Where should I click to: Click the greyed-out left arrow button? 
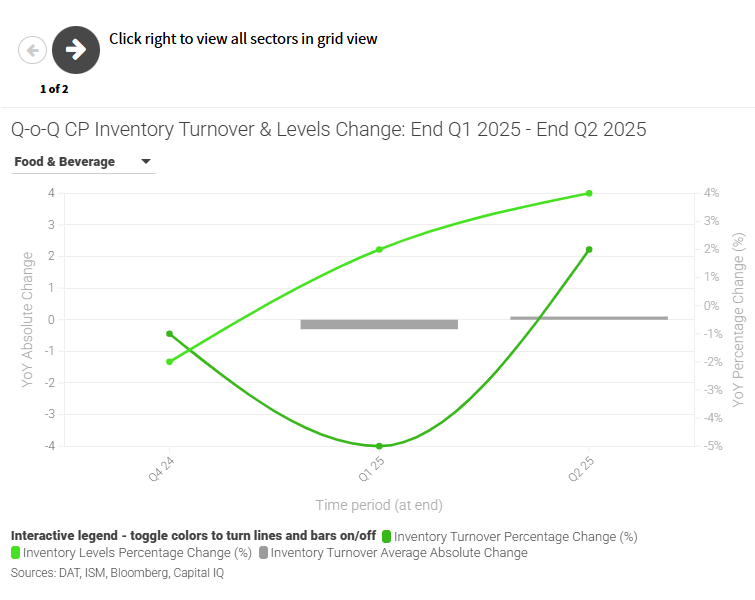coord(32,50)
